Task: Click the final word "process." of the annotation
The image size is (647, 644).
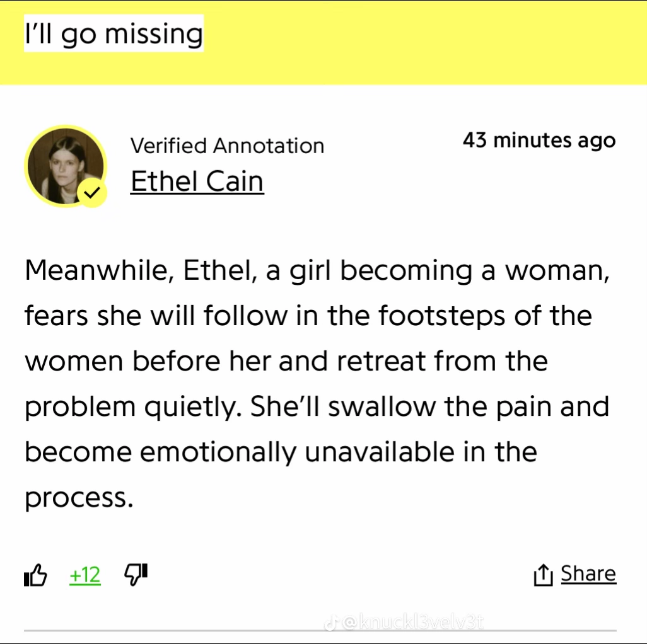Action: (x=79, y=498)
